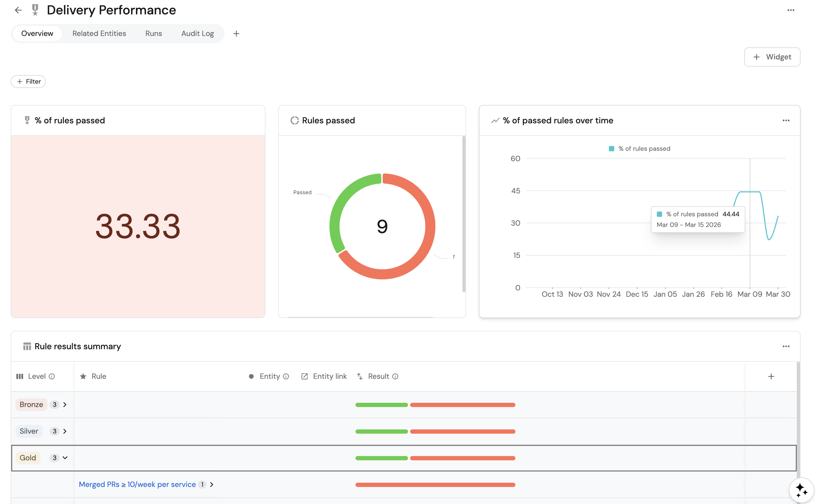Open Merged PRs ≥ 10/week per service link
This screenshot has width=816, height=504.
[x=137, y=484]
